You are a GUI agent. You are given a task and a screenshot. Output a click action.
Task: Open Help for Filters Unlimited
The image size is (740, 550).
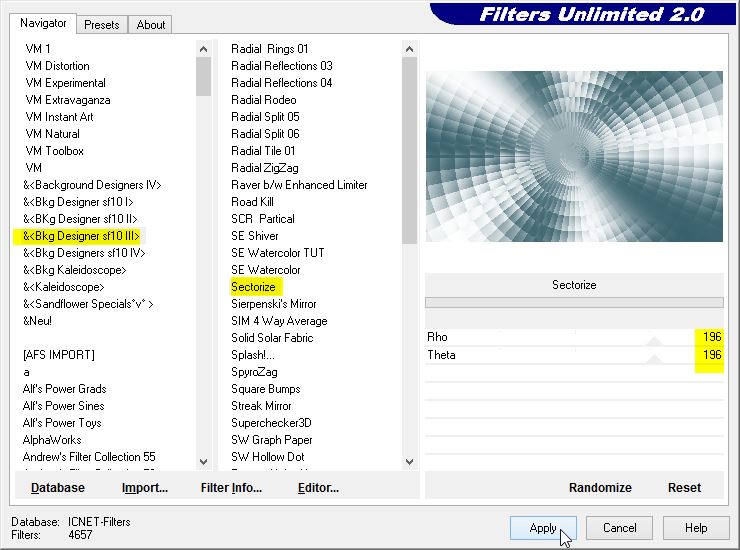coord(696,528)
